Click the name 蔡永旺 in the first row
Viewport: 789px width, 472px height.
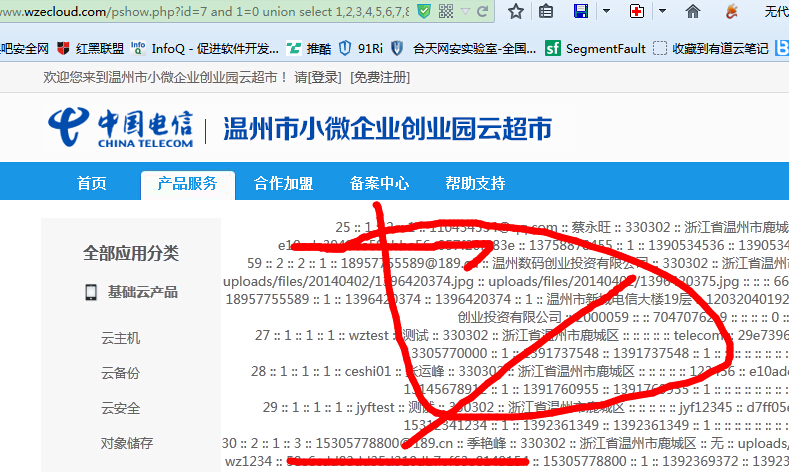[x=591, y=227]
